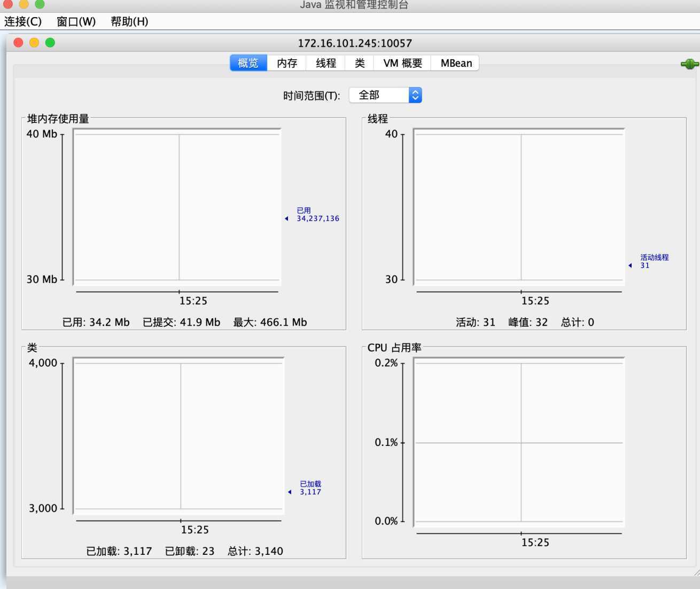Viewport: 700px width, 589px height.
Task: Click the 已加载 3,117 legend label
Action: coord(310,488)
